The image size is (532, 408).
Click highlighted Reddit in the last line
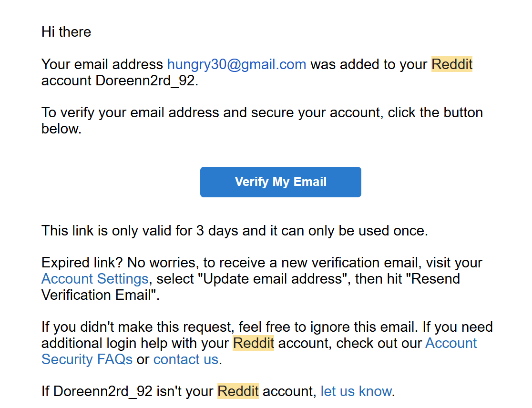[x=238, y=391]
